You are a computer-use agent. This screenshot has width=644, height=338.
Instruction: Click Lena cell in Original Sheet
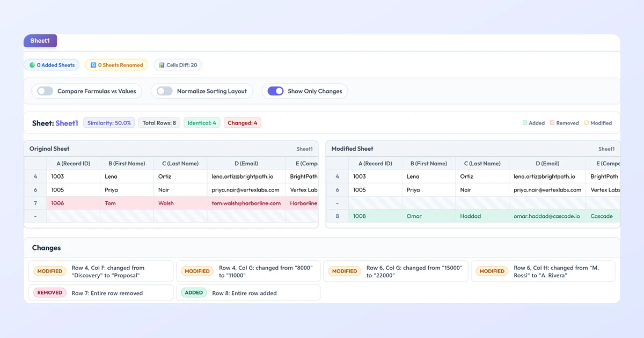pyautogui.click(x=127, y=177)
